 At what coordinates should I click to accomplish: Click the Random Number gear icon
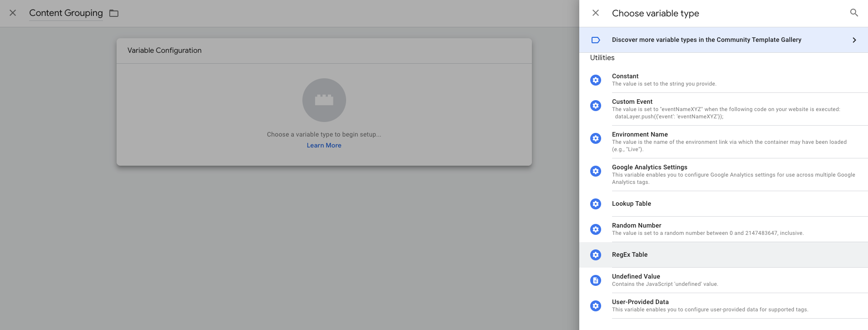[596, 229]
